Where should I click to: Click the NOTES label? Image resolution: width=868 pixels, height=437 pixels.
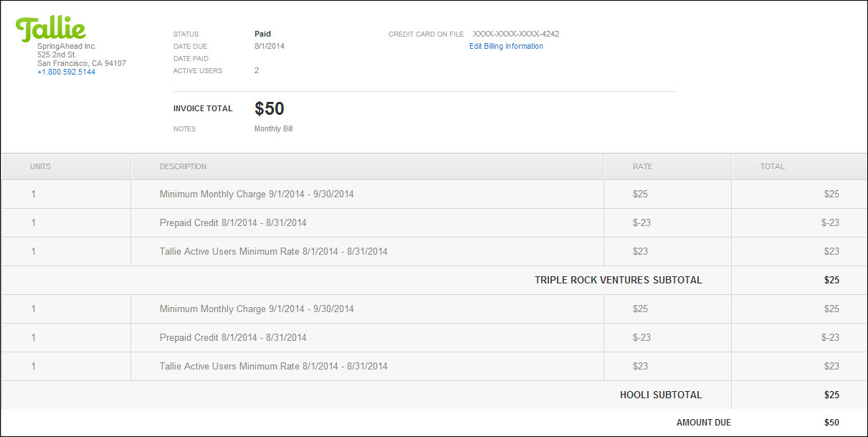[184, 129]
